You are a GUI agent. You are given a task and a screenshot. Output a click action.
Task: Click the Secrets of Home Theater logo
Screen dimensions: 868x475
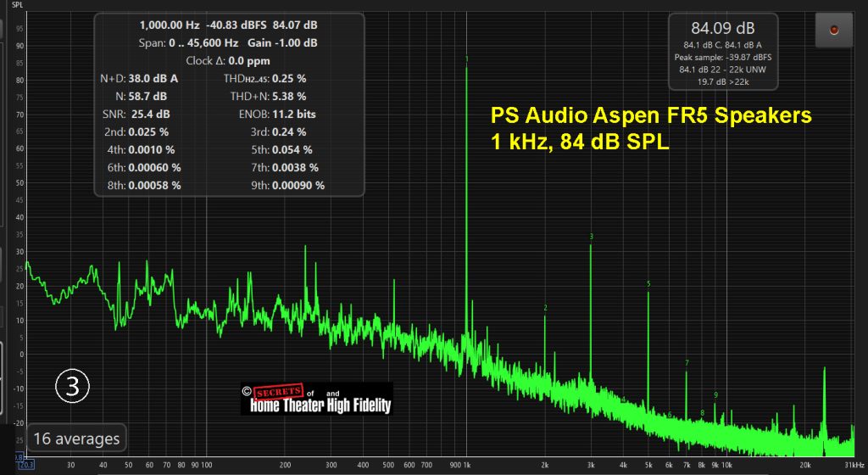pyautogui.click(x=320, y=399)
